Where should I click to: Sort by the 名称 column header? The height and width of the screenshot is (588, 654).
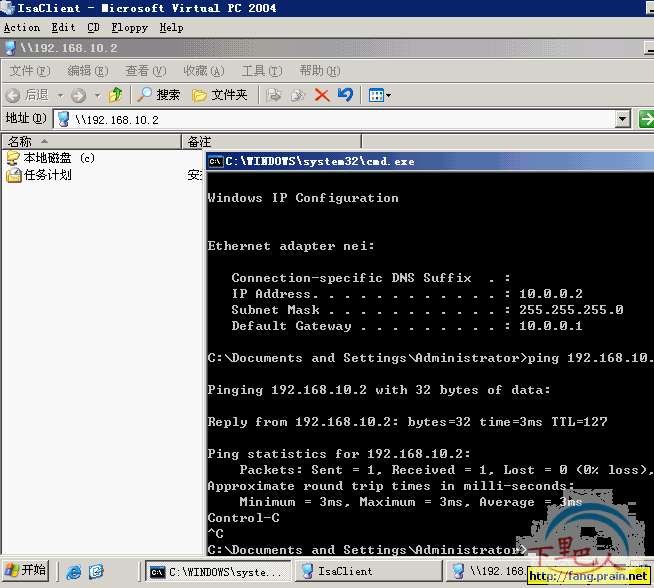pos(92,141)
